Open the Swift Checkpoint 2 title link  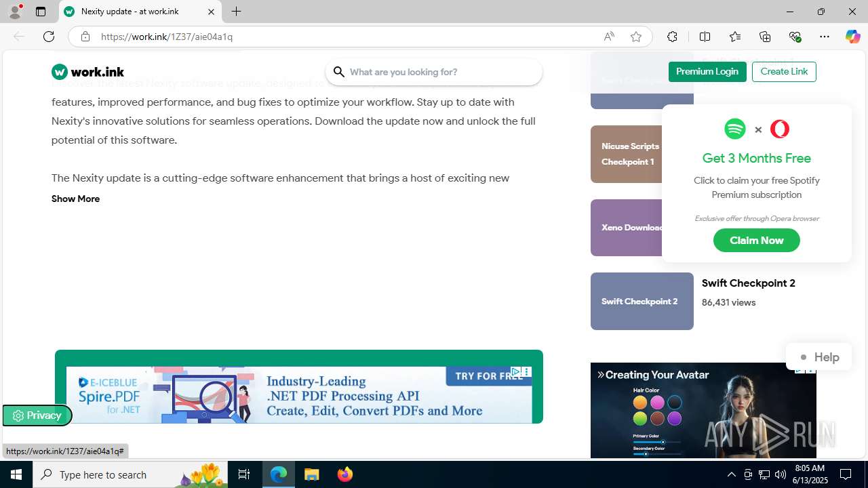(x=749, y=283)
